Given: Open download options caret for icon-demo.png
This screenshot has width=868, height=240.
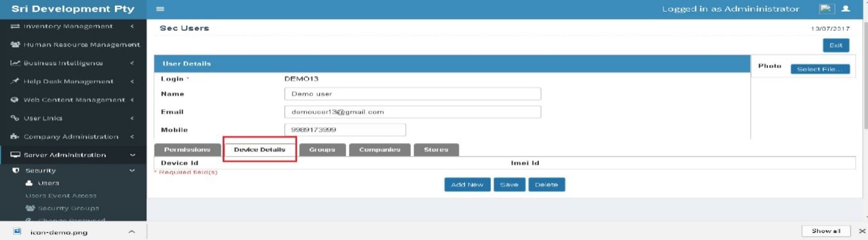Looking at the screenshot, I should pos(132,232).
